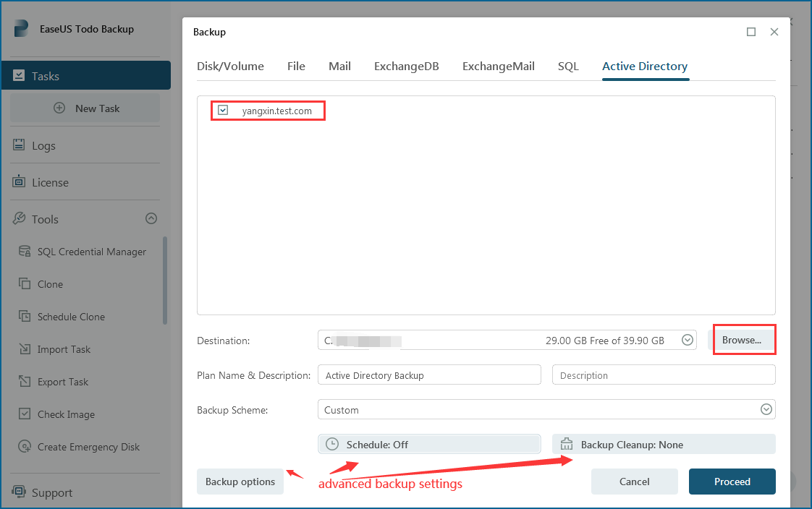This screenshot has height=509, width=812.
Task: Click the SQL Credential Manager icon
Action: pyautogui.click(x=25, y=252)
